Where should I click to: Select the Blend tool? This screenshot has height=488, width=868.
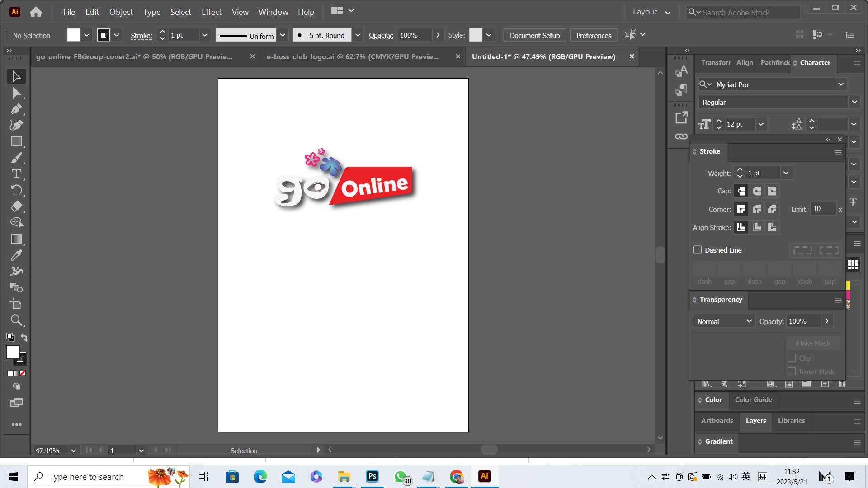tap(16, 288)
